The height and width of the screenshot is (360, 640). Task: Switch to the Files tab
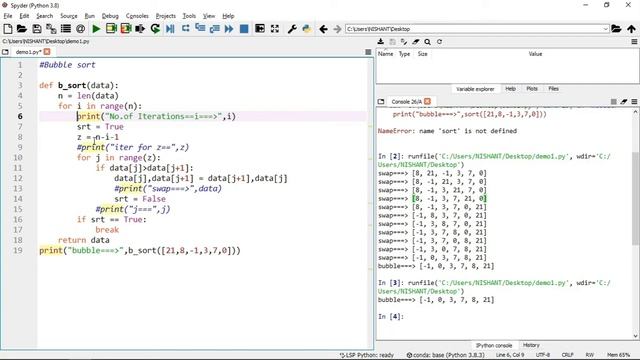[553, 89]
